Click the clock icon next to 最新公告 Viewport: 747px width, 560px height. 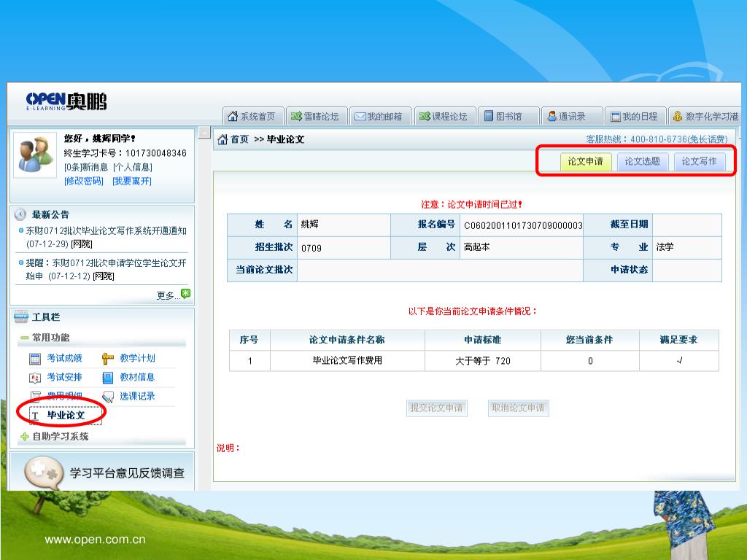pos(20,215)
